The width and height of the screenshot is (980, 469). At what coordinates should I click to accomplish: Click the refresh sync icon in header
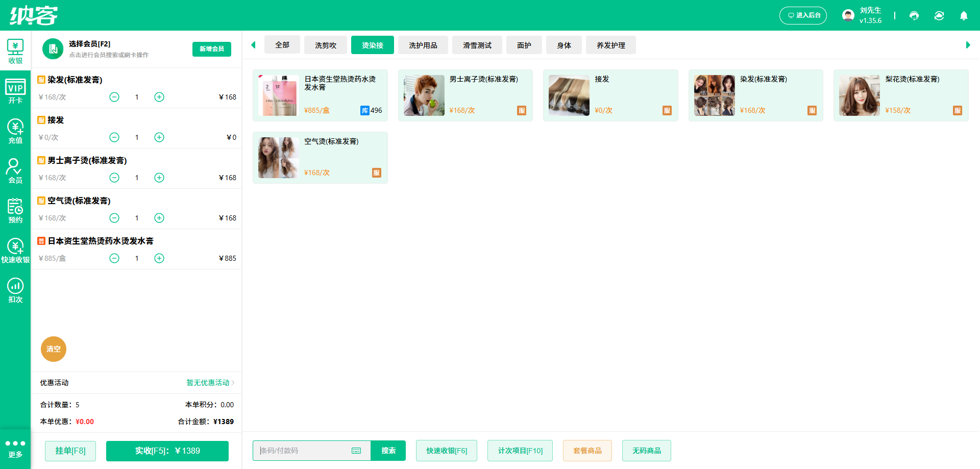939,16
